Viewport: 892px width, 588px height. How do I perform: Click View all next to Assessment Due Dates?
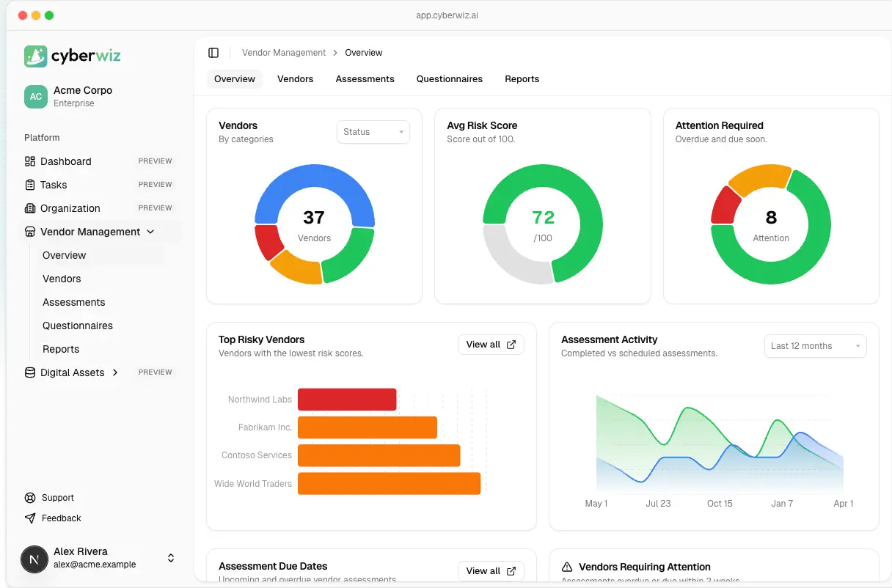tap(491, 570)
